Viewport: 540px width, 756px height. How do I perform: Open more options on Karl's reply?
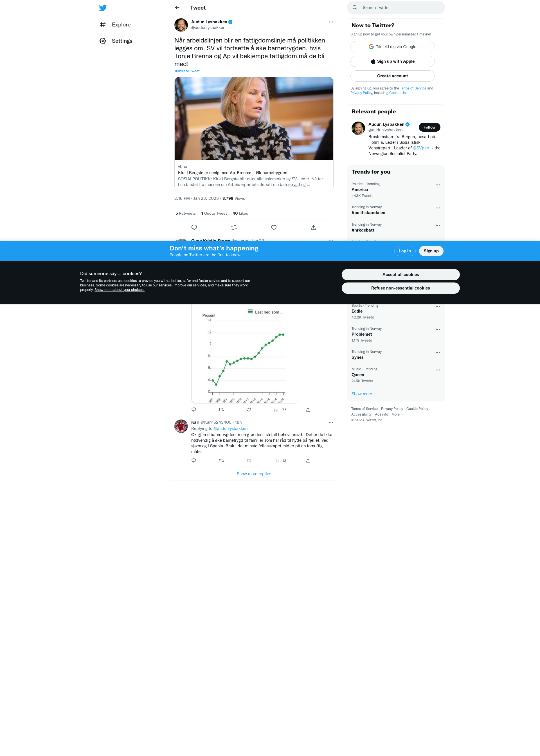click(x=331, y=422)
